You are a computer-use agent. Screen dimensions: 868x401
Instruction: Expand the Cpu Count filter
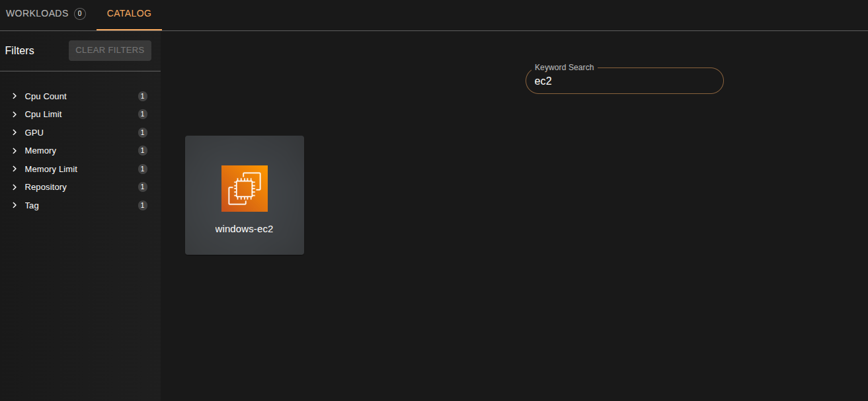point(15,95)
